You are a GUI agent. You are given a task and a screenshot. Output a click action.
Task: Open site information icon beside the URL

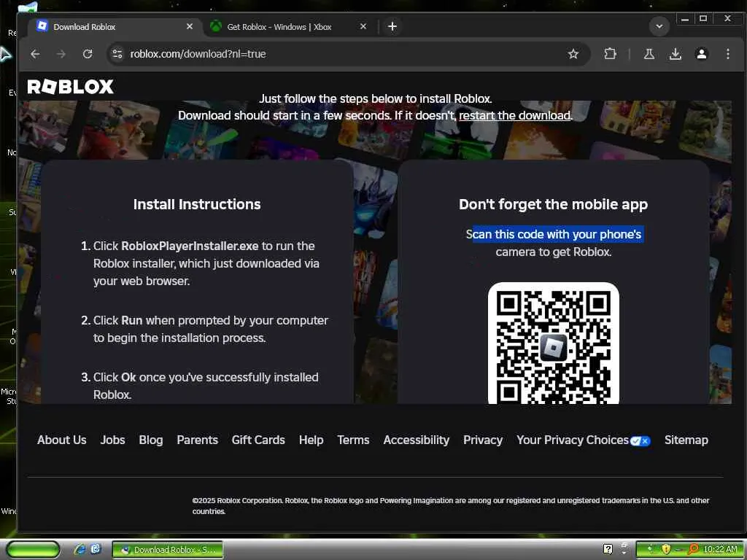pos(117,54)
